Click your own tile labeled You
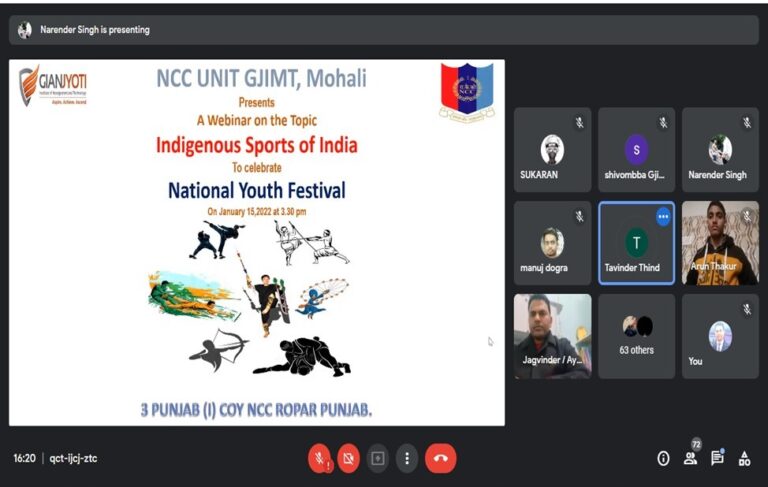The height and width of the screenshot is (487, 768). click(720, 336)
